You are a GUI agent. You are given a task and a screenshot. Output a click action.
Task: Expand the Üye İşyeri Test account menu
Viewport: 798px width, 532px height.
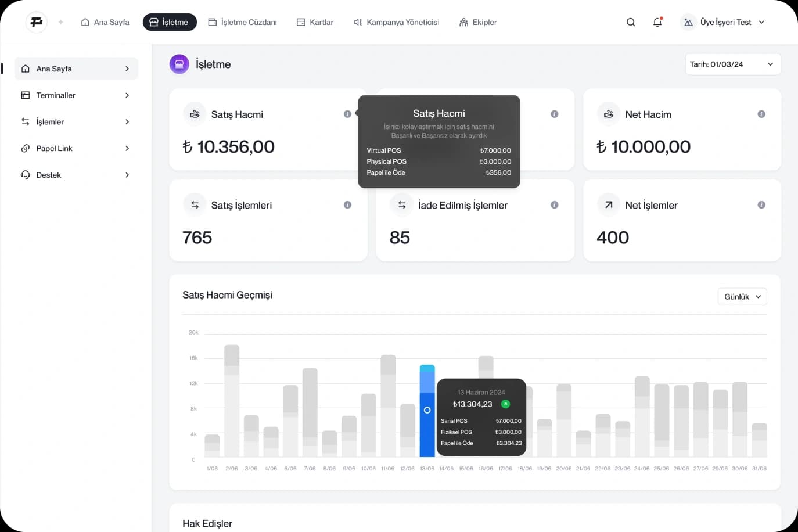tap(761, 22)
